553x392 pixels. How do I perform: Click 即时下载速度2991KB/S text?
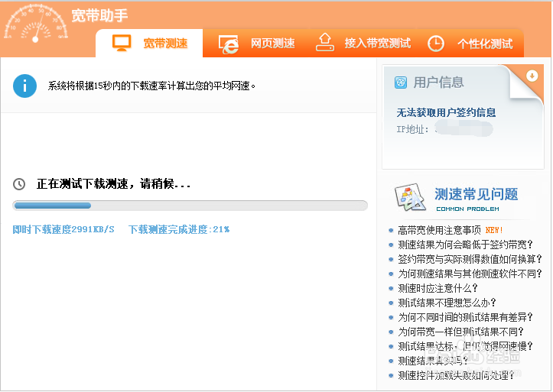coord(63,230)
